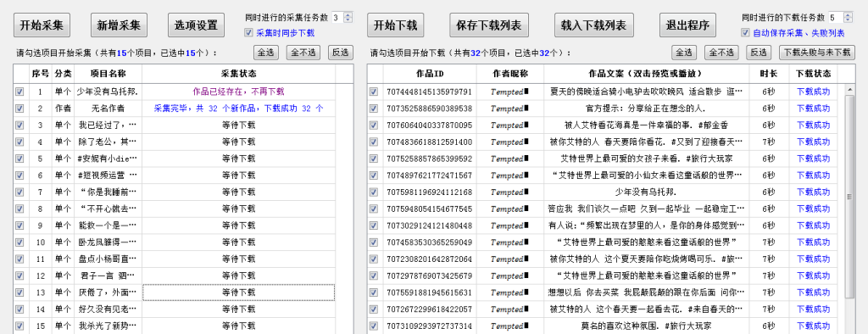
Task: Uncheck checkbox for 作品ID 7075981196924112168
Action: pyautogui.click(x=374, y=192)
